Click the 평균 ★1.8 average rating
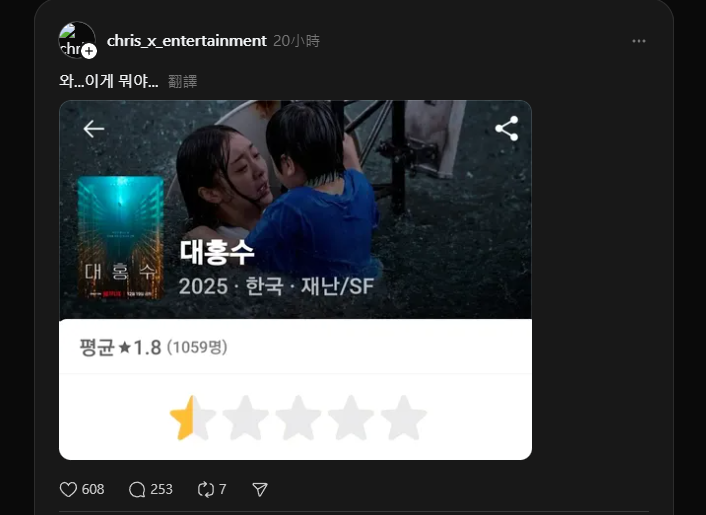 [120, 348]
